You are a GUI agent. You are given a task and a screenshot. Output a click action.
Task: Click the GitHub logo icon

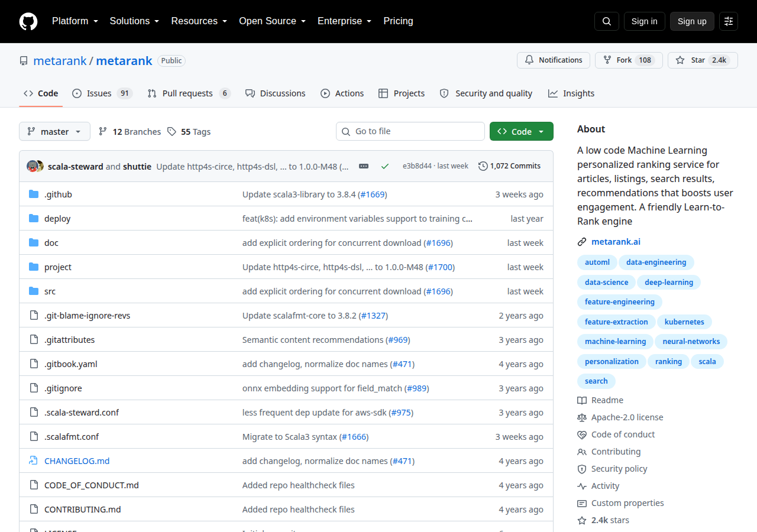(28, 21)
